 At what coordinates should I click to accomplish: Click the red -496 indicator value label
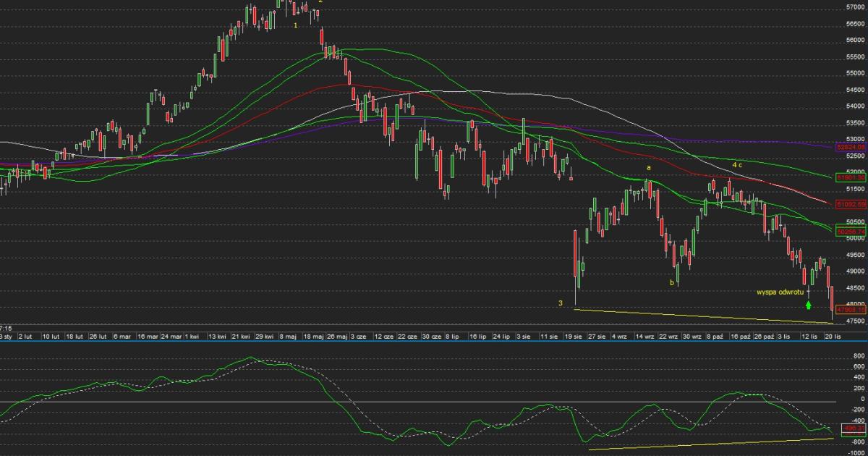coord(851,428)
